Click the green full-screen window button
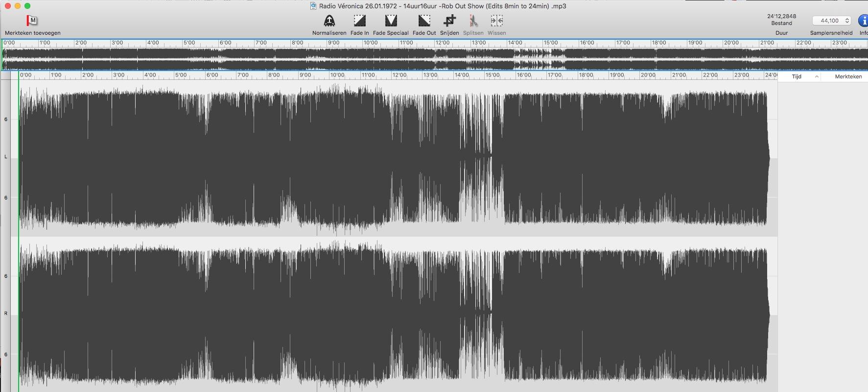 pyautogui.click(x=27, y=6)
